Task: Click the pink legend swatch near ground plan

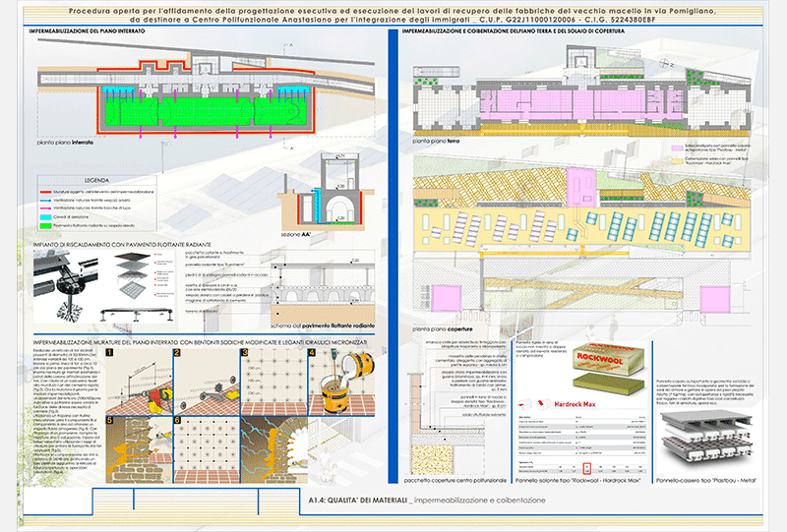Action: (677, 148)
